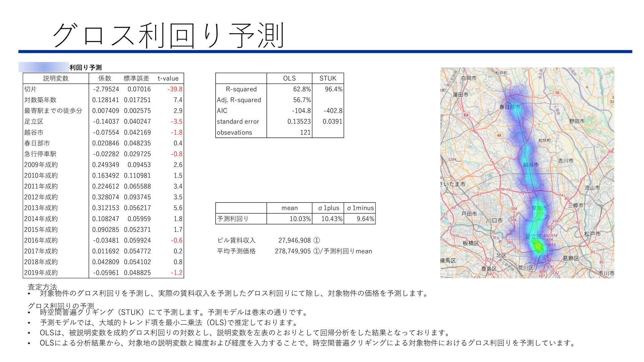Click the t-value -39.8
This screenshot has height=362, width=644.
coord(175,89)
